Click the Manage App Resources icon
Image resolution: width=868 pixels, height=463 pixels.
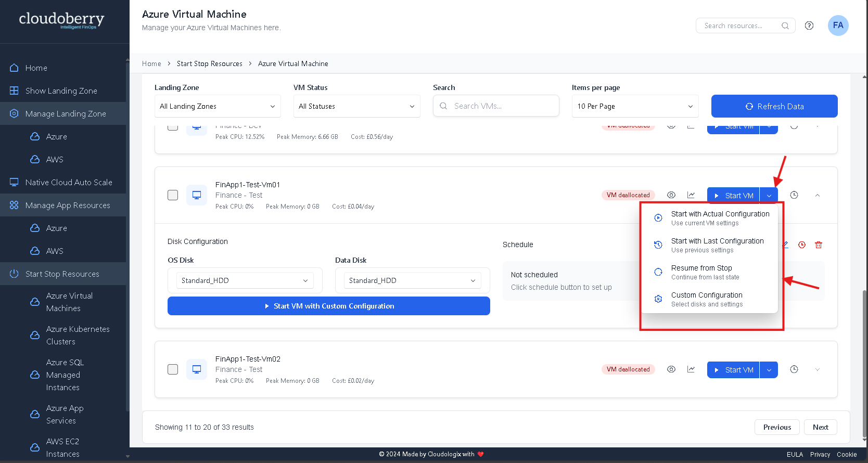(x=14, y=205)
